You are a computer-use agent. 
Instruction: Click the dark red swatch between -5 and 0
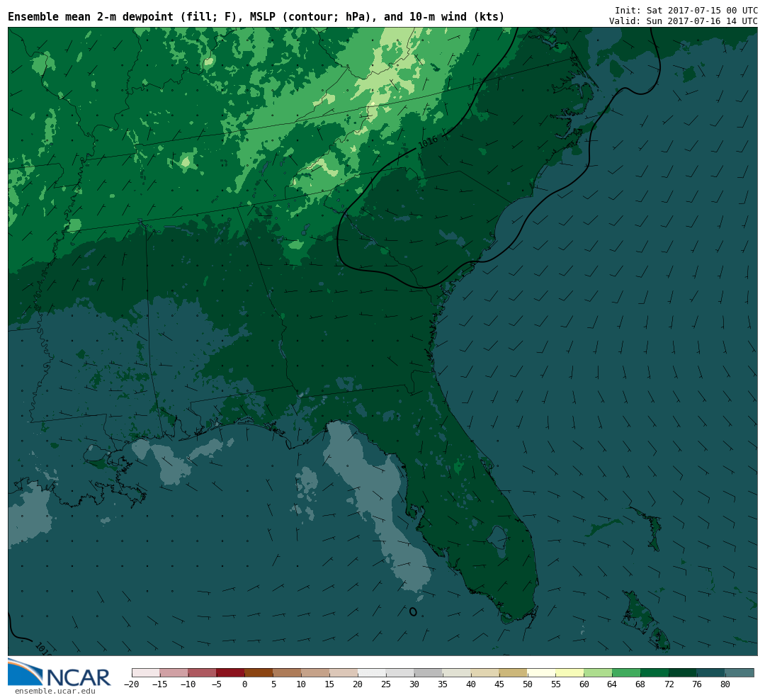(x=231, y=672)
